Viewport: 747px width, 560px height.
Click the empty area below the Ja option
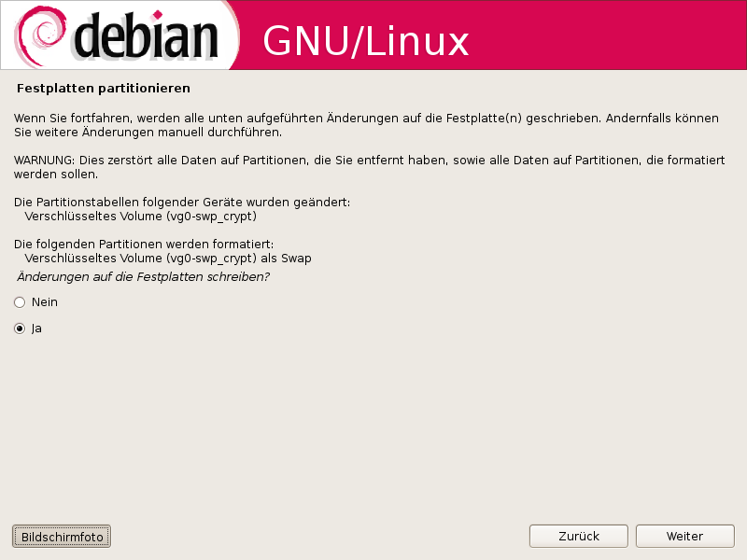(x=373, y=424)
